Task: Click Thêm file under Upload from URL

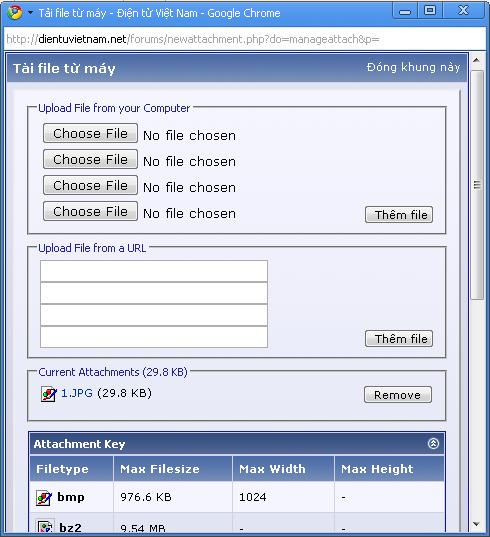Action: pos(399,339)
